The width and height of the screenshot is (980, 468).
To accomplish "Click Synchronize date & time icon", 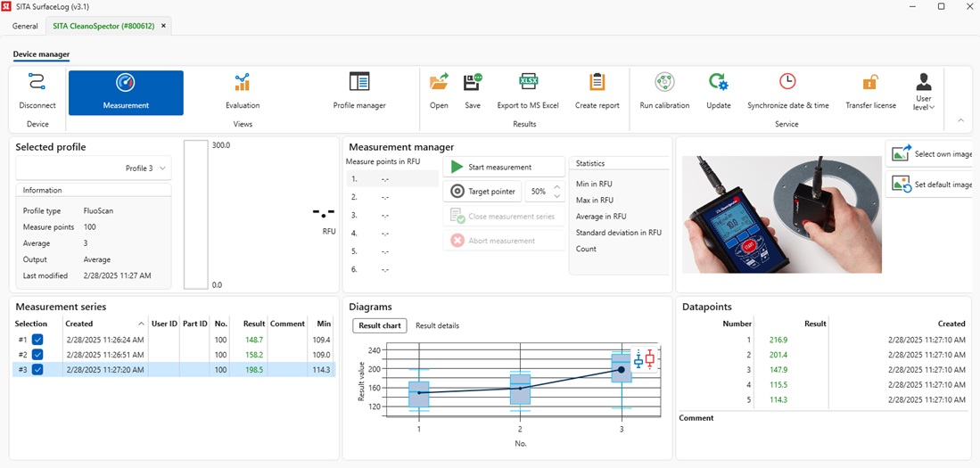I will pyautogui.click(x=787, y=83).
